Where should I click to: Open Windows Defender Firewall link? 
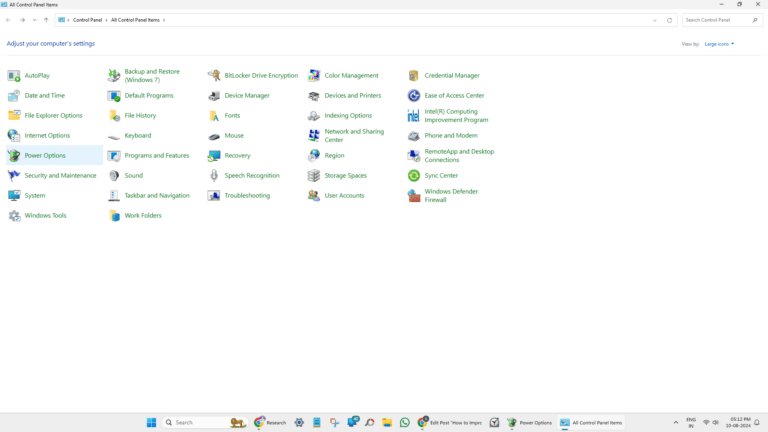click(451, 195)
